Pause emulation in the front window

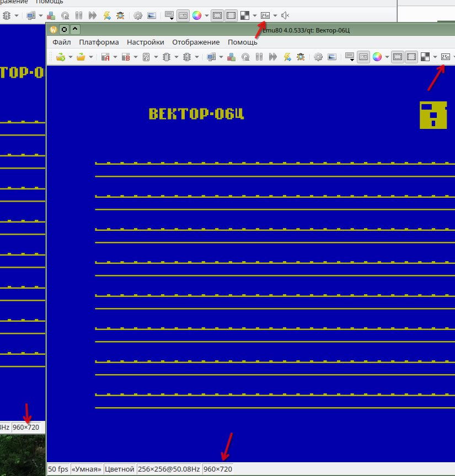[x=259, y=57]
